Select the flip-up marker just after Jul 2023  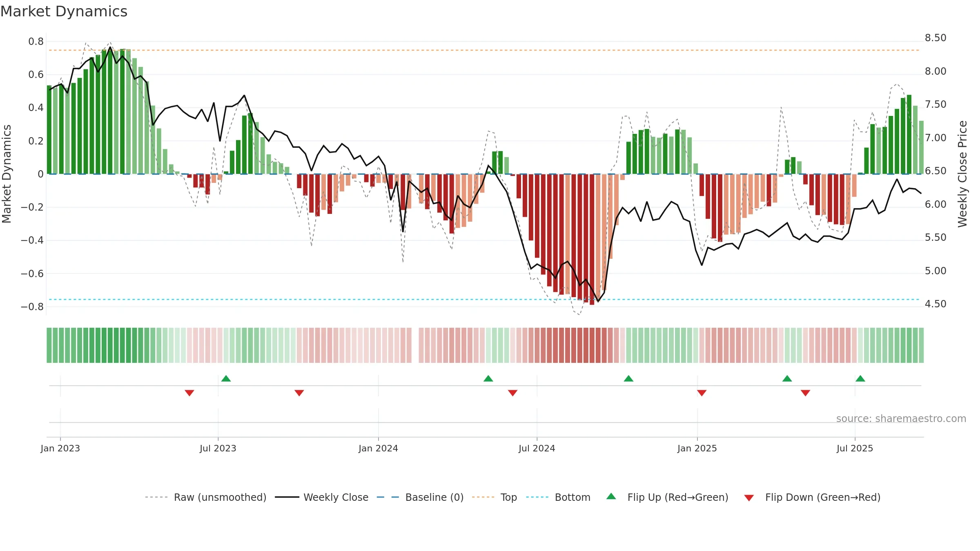click(x=226, y=378)
